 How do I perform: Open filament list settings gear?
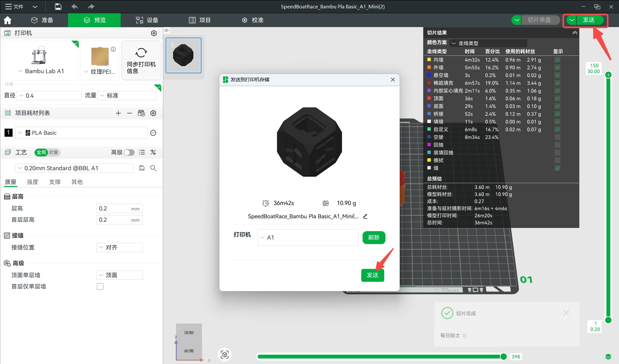153,113
